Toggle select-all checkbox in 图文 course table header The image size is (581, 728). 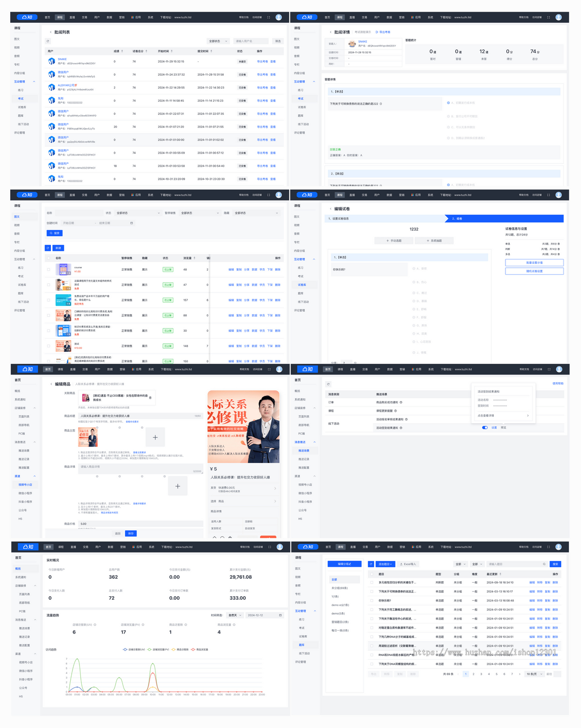coord(48,258)
